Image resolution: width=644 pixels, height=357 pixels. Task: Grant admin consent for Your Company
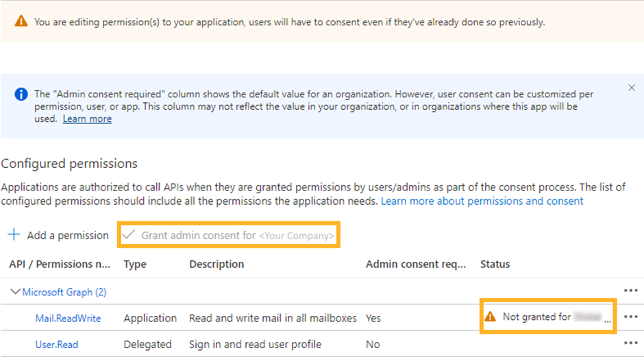(x=230, y=235)
